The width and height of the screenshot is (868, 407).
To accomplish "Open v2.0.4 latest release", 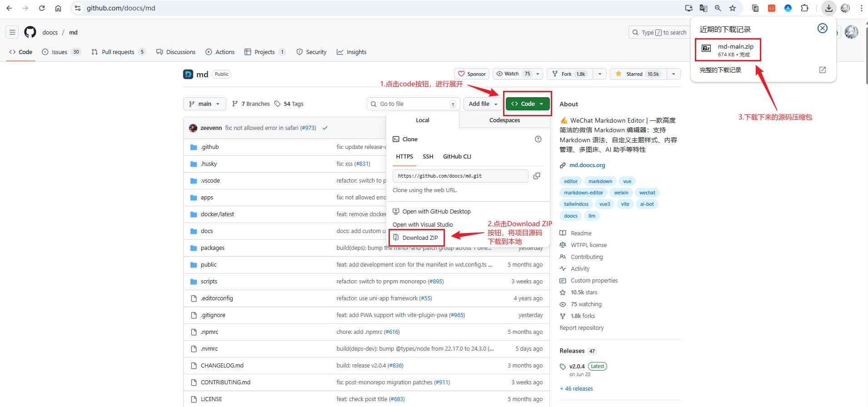I will tap(577, 367).
